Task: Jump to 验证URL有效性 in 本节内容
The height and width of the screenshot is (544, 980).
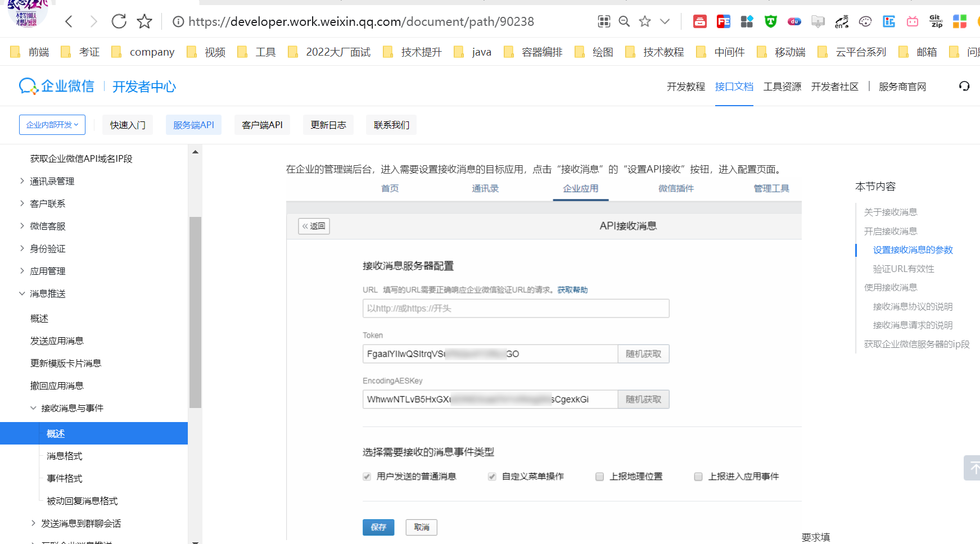Action: pyautogui.click(x=904, y=269)
